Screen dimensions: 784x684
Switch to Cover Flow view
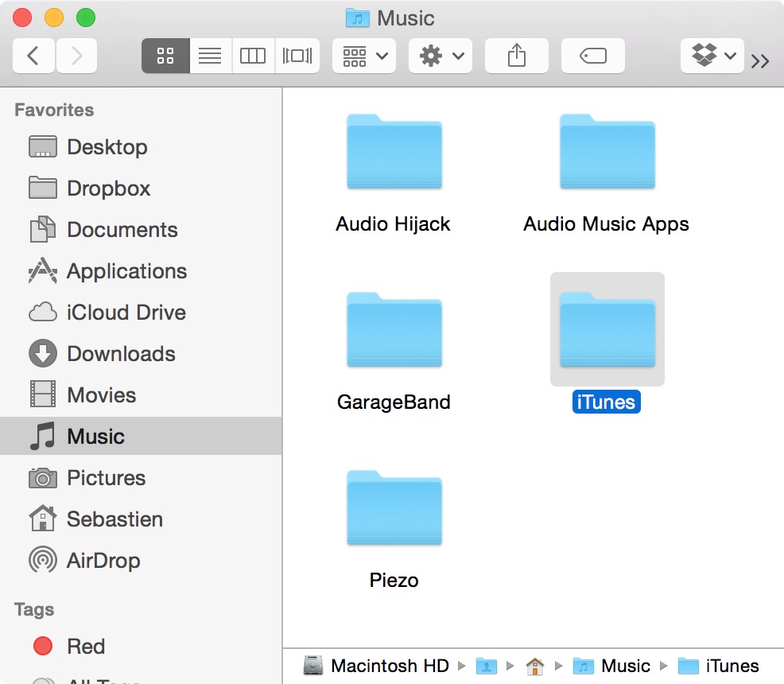[297, 56]
